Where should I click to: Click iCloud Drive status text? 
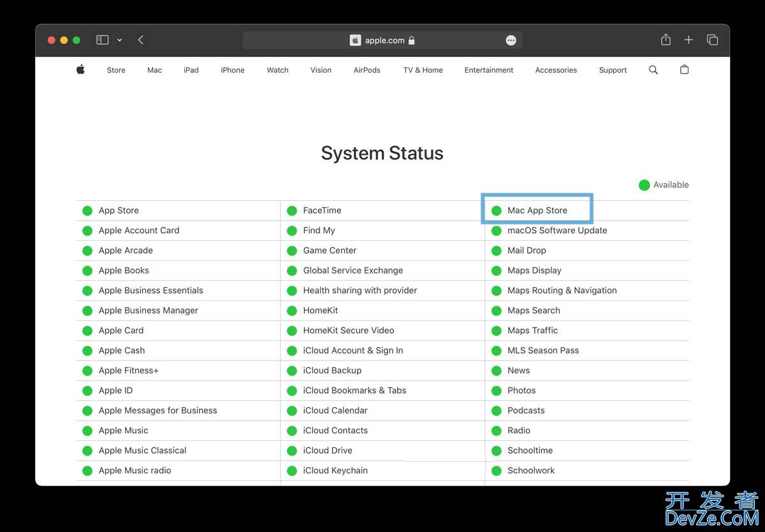click(328, 450)
